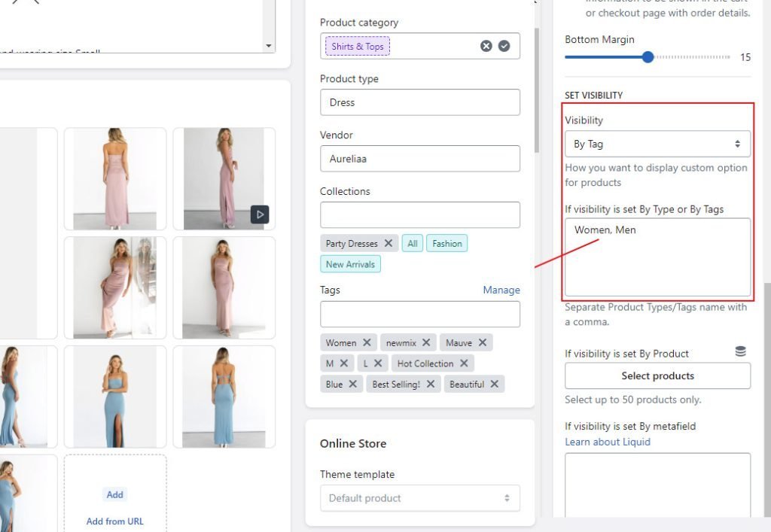Click the description box scroll down arrow
The height and width of the screenshot is (532, 771).
tap(269, 46)
